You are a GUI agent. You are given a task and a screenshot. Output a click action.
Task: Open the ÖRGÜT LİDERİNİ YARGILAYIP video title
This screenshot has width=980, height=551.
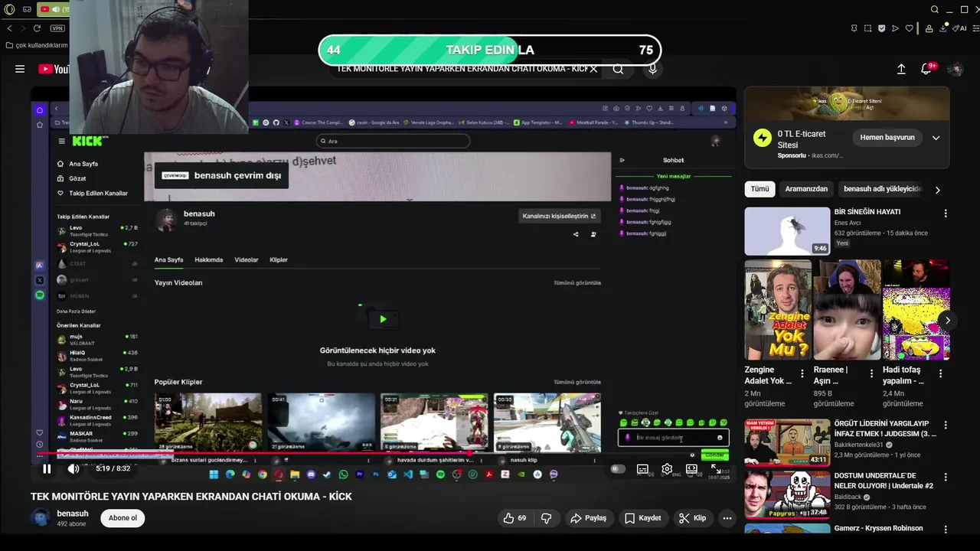click(884, 429)
